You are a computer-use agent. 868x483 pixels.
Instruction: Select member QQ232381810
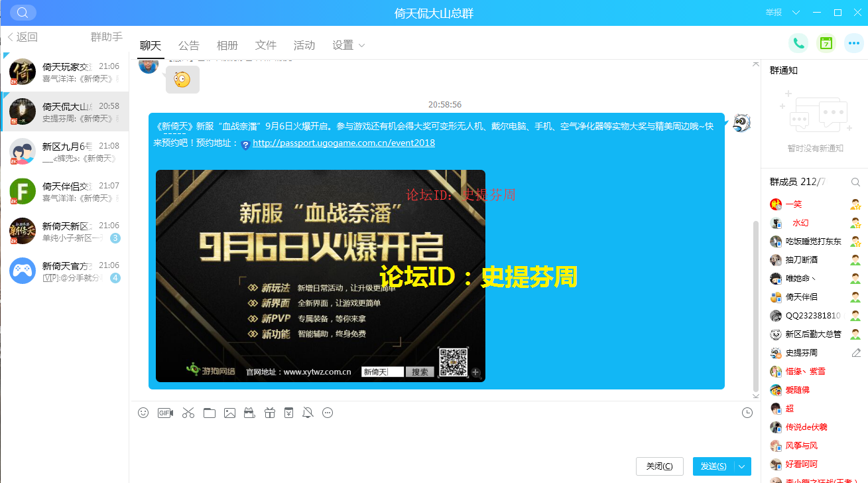point(814,316)
